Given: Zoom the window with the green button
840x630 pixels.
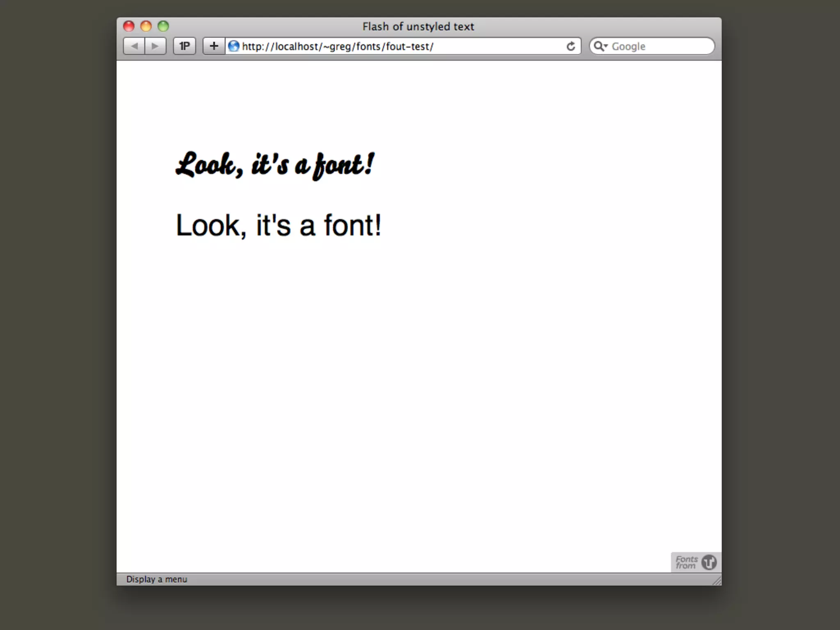Looking at the screenshot, I should click(x=163, y=26).
